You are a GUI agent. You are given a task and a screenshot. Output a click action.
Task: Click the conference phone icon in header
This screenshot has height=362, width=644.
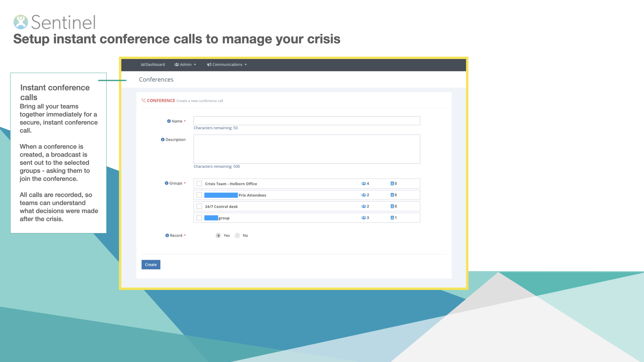click(x=144, y=101)
